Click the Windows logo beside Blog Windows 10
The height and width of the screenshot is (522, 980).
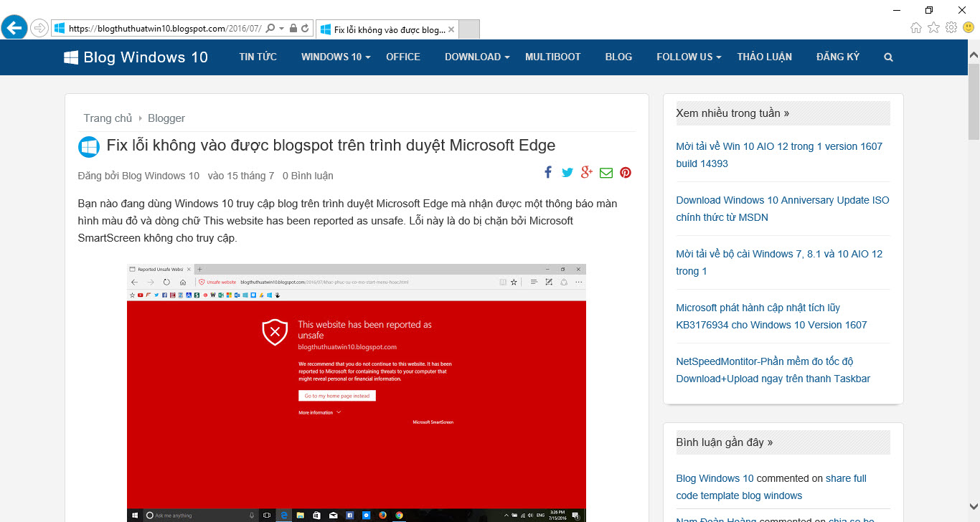(71, 57)
